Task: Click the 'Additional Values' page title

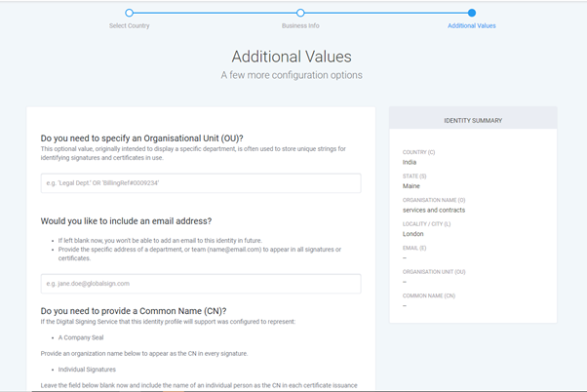Action: click(292, 58)
